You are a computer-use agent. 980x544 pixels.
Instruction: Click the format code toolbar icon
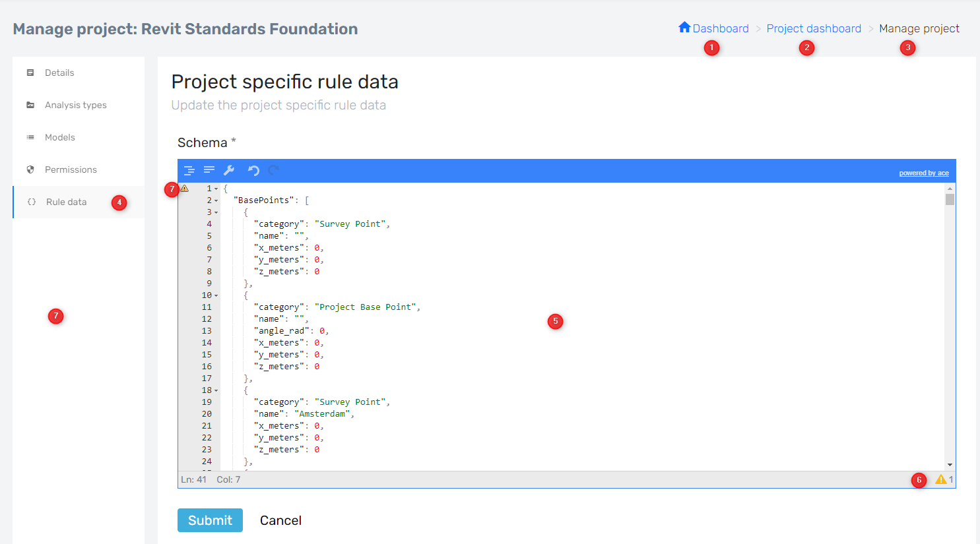click(x=189, y=170)
